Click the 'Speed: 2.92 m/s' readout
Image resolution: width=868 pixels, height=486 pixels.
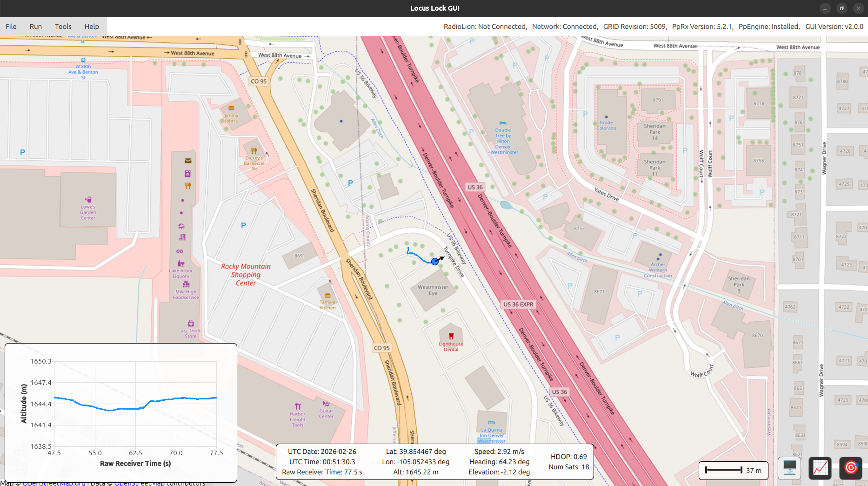(x=499, y=452)
